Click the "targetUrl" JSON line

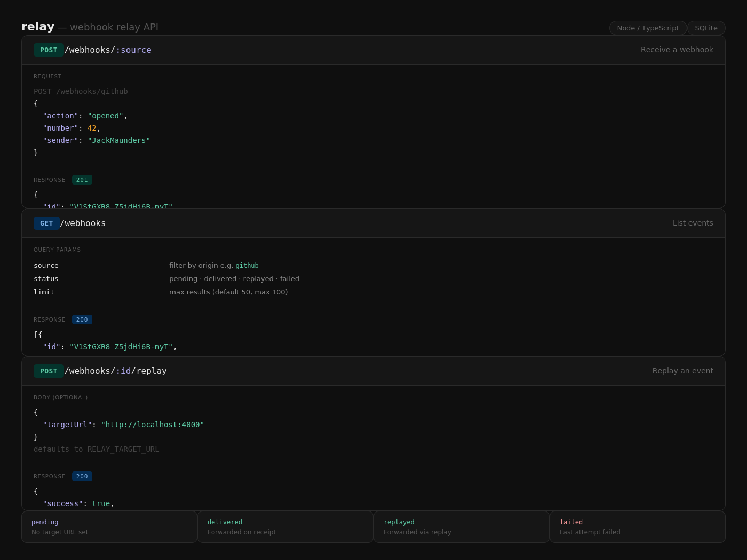123,425
